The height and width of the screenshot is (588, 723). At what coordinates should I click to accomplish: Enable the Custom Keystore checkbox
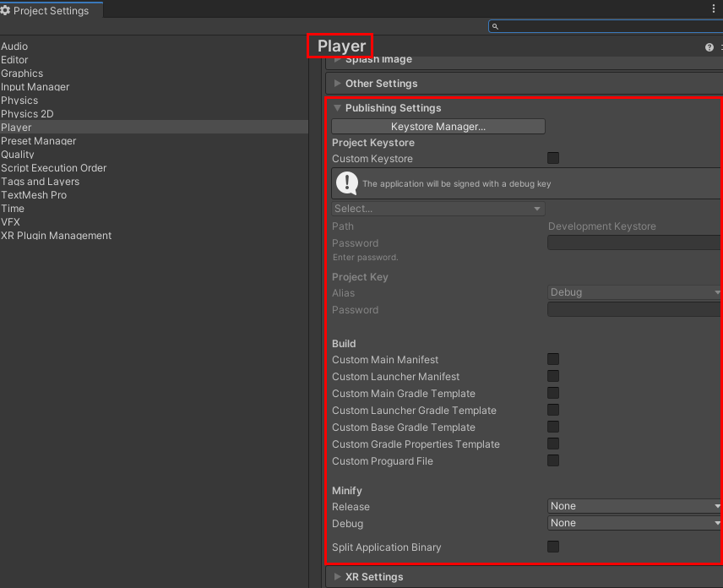[x=553, y=158]
